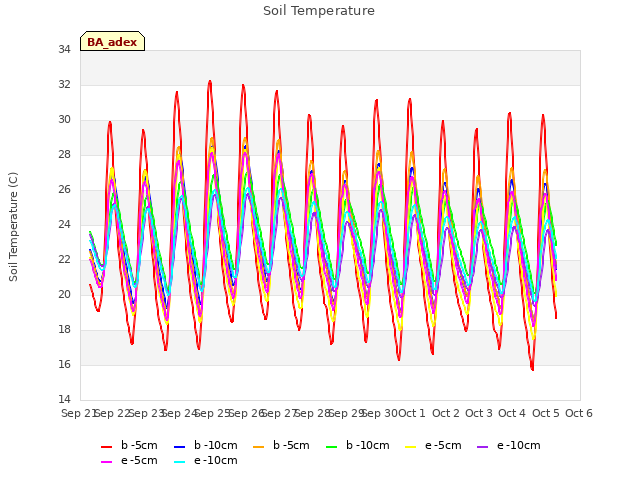Click the y-axis tick label 16
Screen dimensions: 640x480
coord(64,364)
